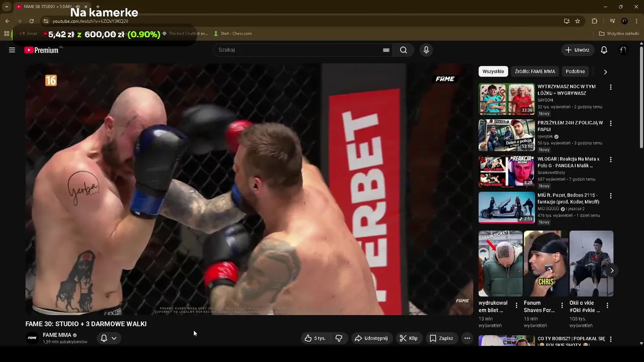Bookmark this page with the star icon

[578, 21]
